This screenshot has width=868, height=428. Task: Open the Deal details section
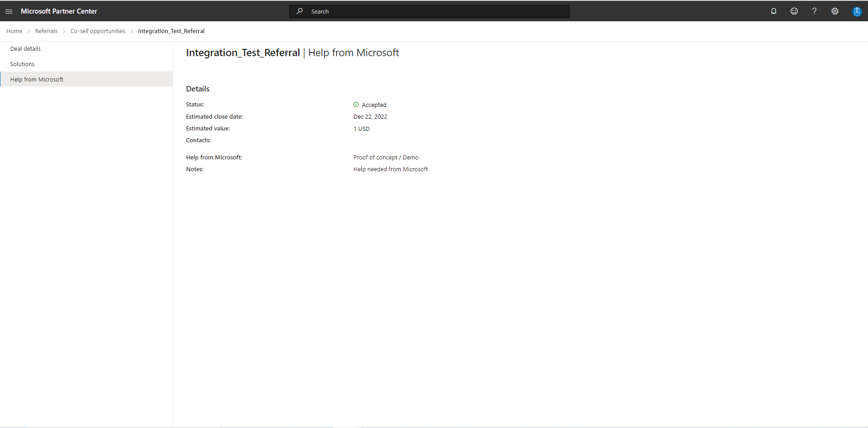tap(86, 48)
